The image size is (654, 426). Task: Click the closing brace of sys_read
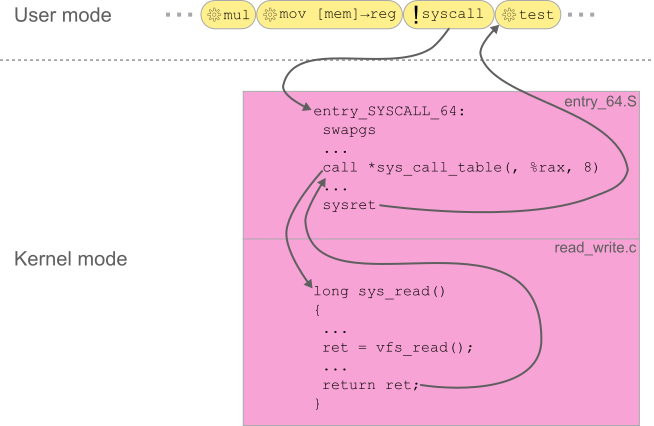318,403
